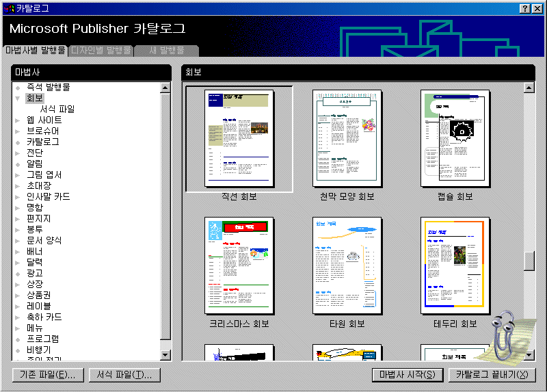Click preview pane scrollbar thumb

[x=529, y=261]
